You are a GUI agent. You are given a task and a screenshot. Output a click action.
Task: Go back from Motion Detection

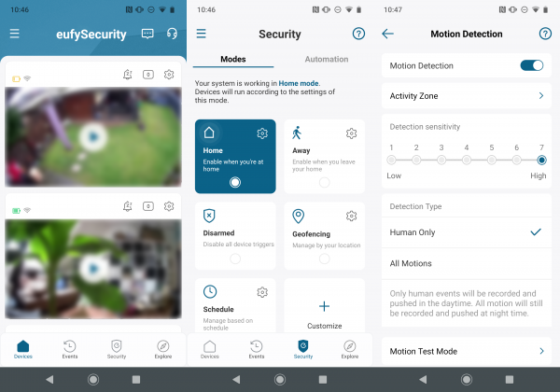pyautogui.click(x=388, y=34)
